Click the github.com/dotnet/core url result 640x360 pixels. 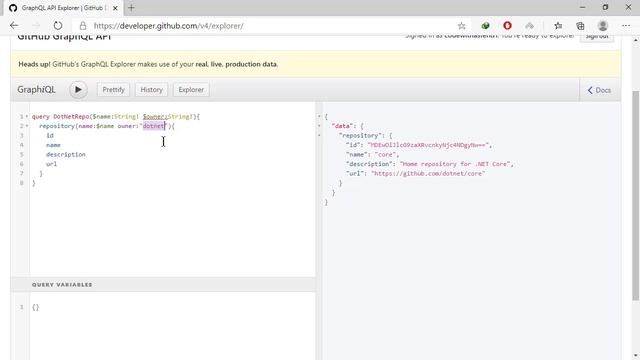tap(428, 173)
